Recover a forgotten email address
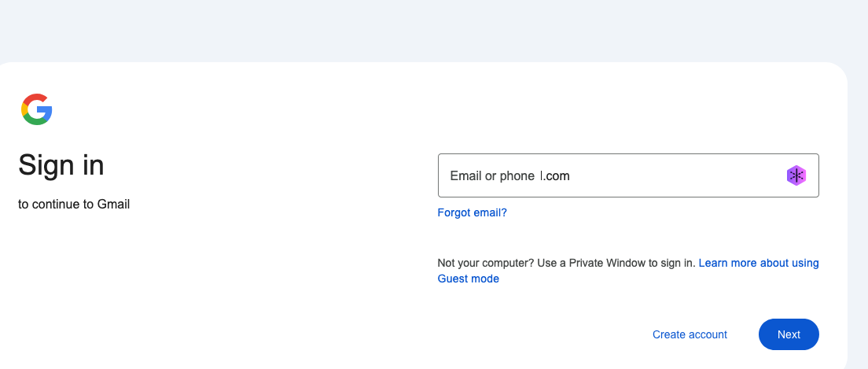868x369 pixels. 472,212
